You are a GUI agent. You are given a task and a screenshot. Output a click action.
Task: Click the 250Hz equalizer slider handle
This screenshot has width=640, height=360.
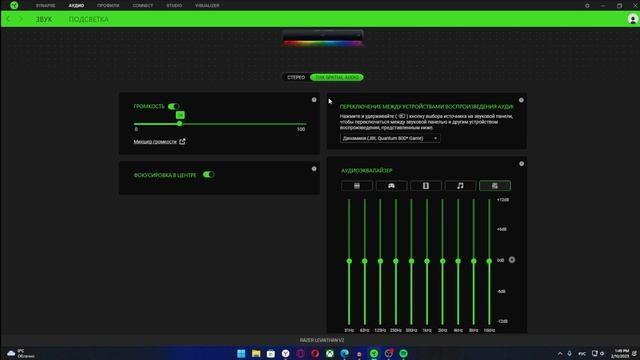[396, 261]
